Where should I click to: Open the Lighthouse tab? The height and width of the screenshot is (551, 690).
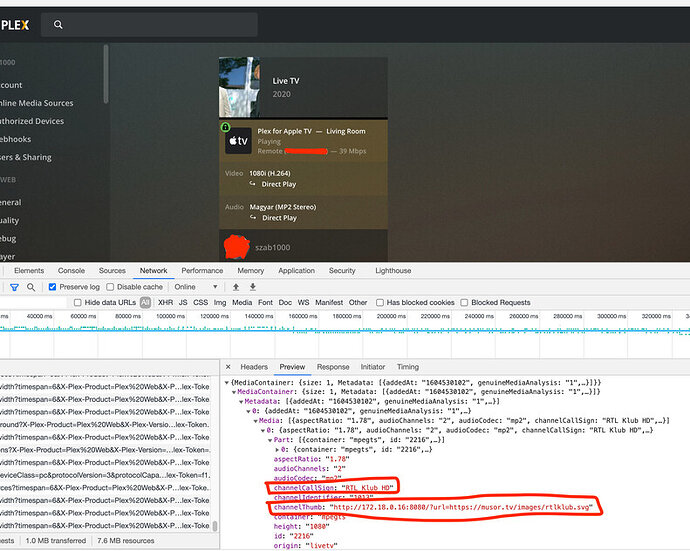click(393, 271)
